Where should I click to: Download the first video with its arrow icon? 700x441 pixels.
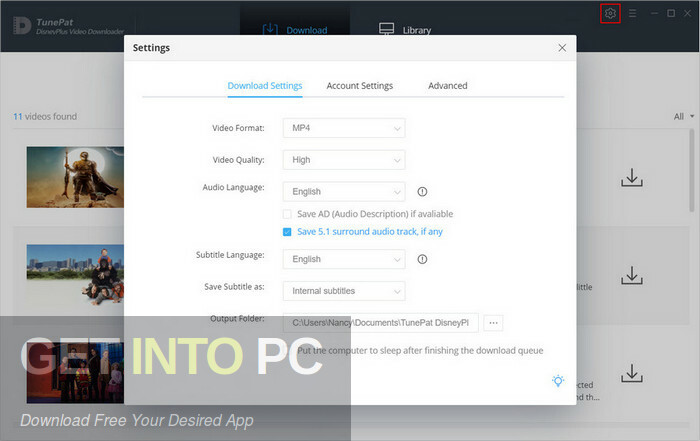click(632, 177)
